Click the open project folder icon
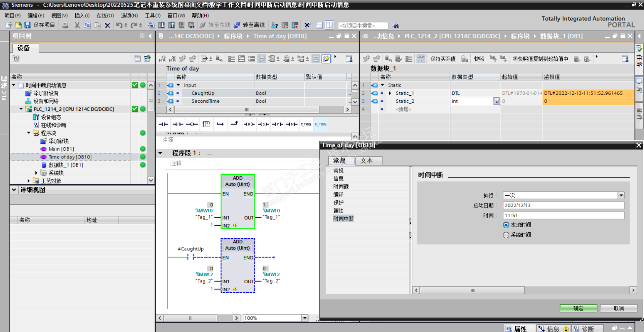644x332 pixels. pos(18,25)
